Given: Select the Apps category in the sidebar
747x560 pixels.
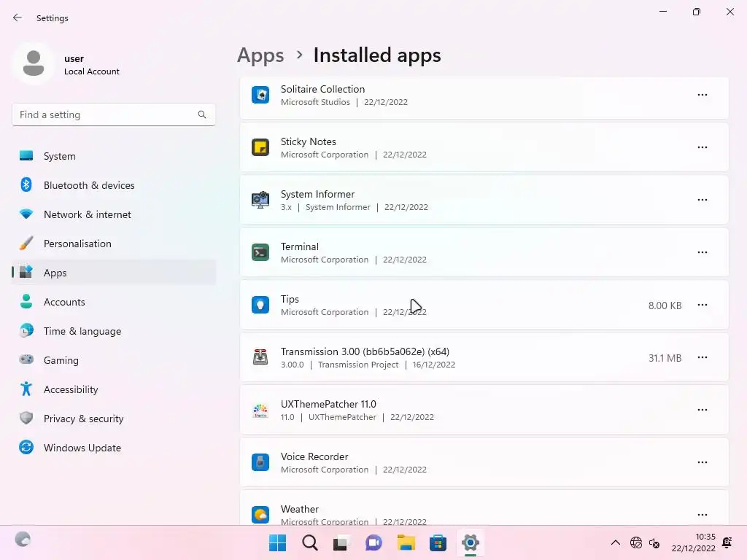Looking at the screenshot, I should click(113, 273).
